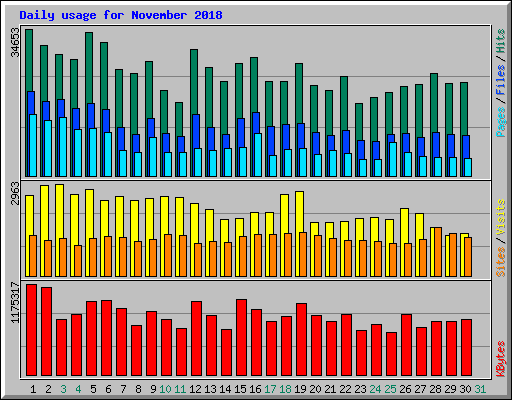This screenshot has height=400, width=512.
Task: Select day label '2' on the x-axis
Action: (48, 389)
